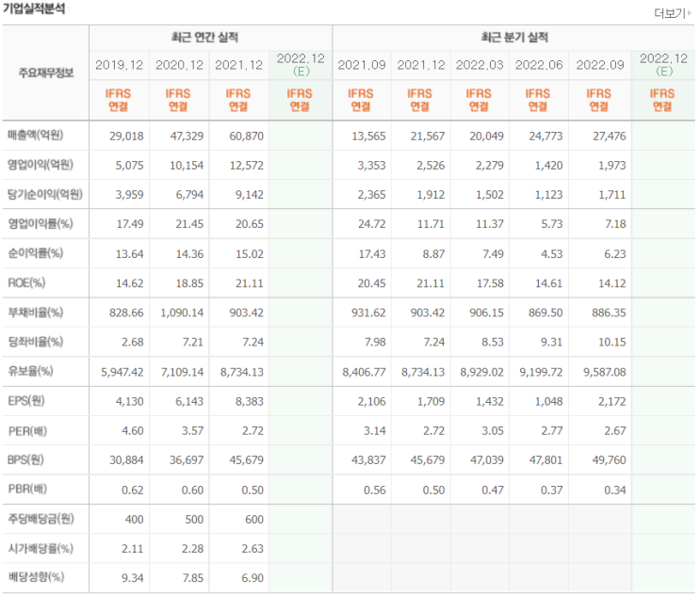Click the 당좌비율(%) row label
The height and width of the screenshot is (595, 700).
(35, 341)
